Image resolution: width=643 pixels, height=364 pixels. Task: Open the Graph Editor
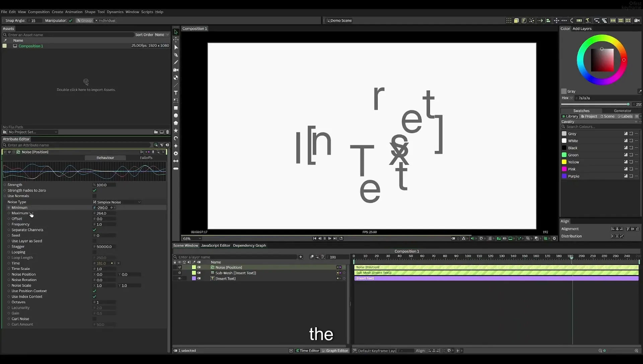[335, 351]
